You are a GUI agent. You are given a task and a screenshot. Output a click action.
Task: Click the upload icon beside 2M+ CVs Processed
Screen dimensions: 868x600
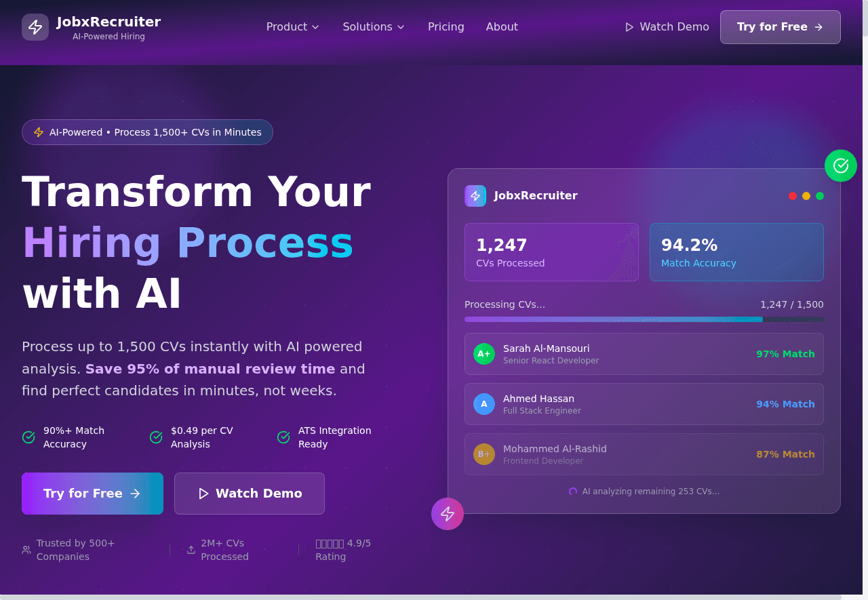pyautogui.click(x=191, y=550)
